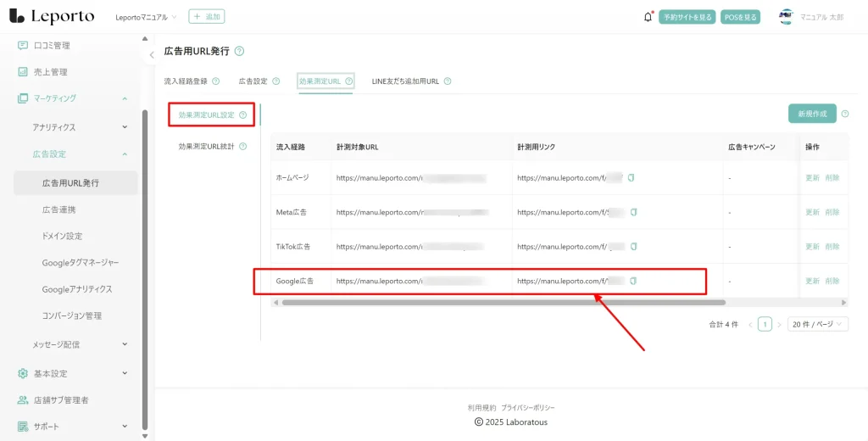The width and height of the screenshot is (868, 441).
Task: Click help icon beside 広告用URL発行 title
Action: coord(239,52)
